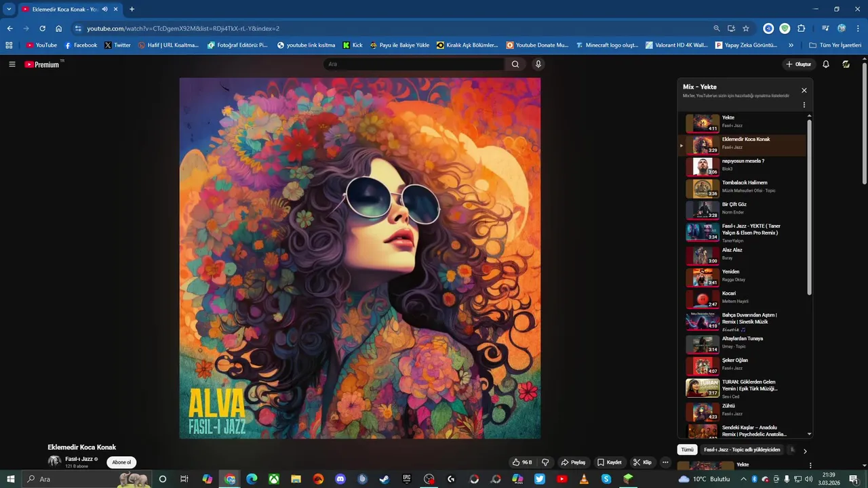Screen dimensions: 868x488
Task: Mute the tab via speaker icon
Action: tap(104, 9)
